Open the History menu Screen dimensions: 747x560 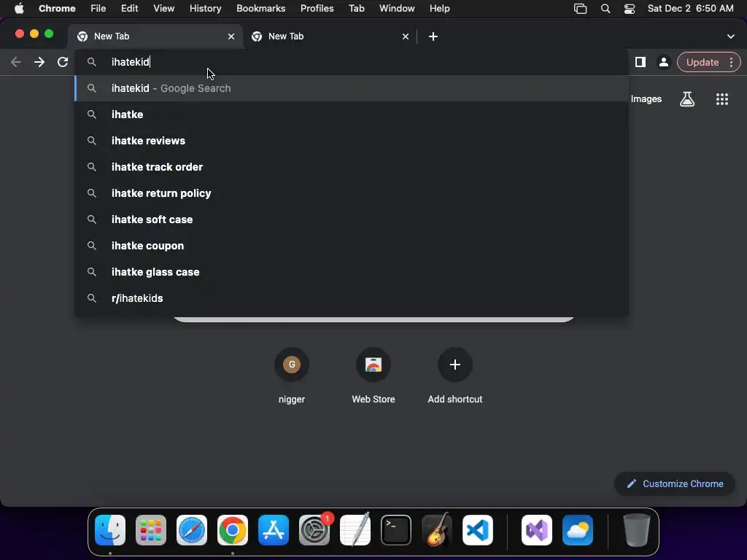pos(205,9)
